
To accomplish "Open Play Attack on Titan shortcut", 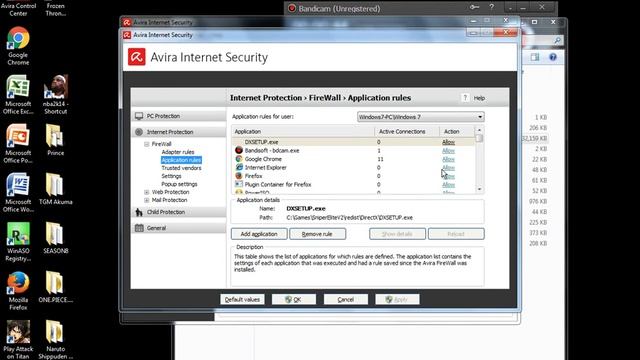I will 18,340.
